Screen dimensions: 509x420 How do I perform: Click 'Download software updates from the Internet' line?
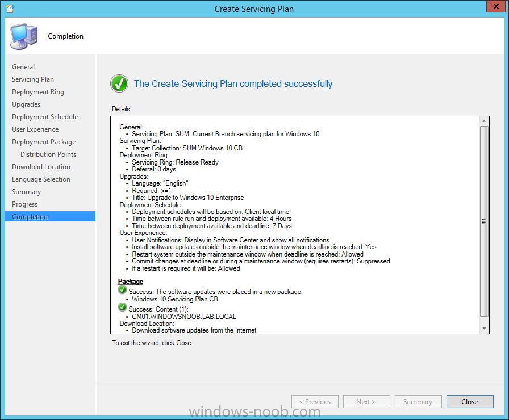pos(194,330)
